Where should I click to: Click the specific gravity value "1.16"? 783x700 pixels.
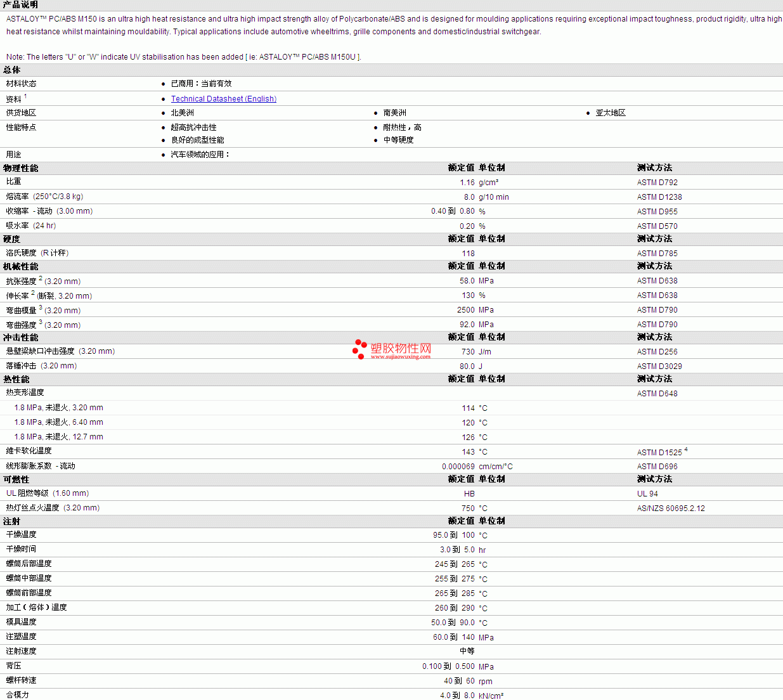pyautogui.click(x=467, y=183)
